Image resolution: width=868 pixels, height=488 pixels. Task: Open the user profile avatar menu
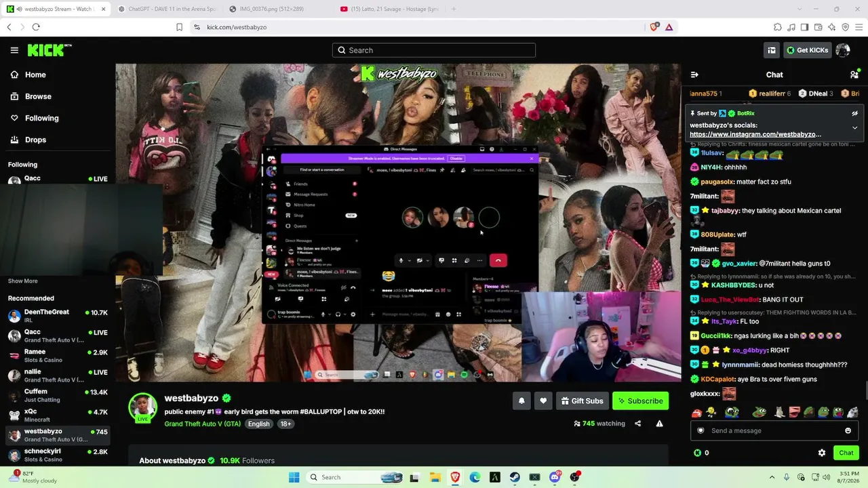(x=843, y=50)
